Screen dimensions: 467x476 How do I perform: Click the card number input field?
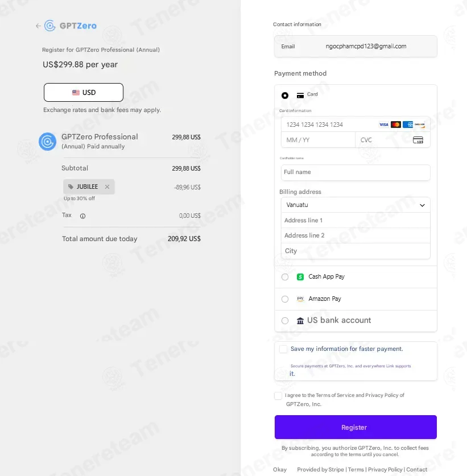click(x=329, y=125)
